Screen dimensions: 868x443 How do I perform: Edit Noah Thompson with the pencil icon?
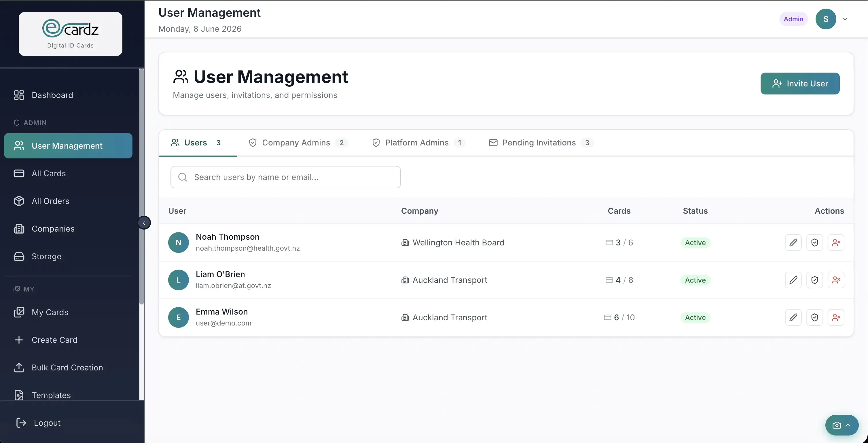click(793, 243)
